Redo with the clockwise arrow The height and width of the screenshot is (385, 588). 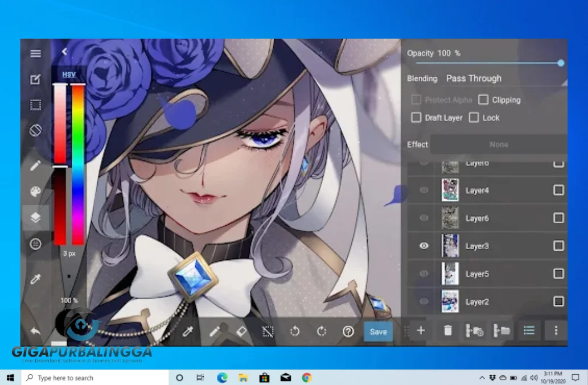click(x=322, y=332)
